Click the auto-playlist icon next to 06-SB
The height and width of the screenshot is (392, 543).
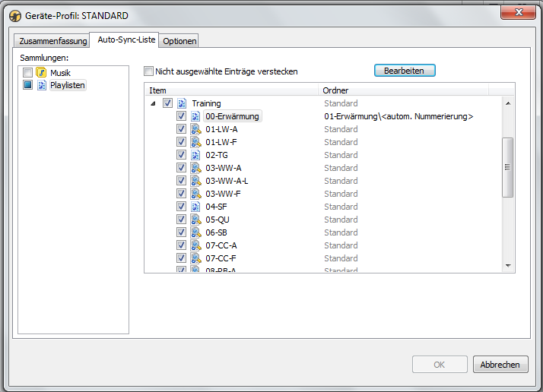[x=195, y=232]
